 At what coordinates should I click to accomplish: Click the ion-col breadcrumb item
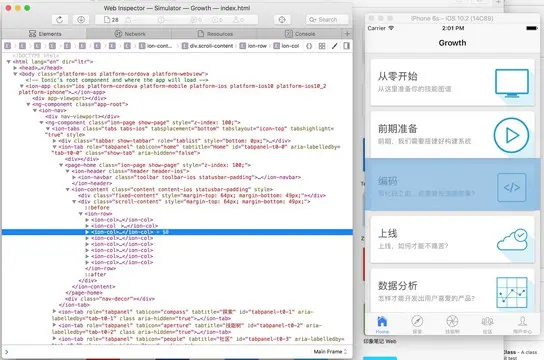(x=286, y=46)
